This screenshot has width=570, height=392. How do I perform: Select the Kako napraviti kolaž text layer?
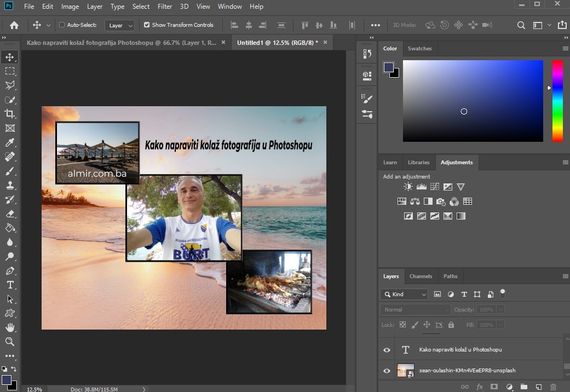point(460,350)
